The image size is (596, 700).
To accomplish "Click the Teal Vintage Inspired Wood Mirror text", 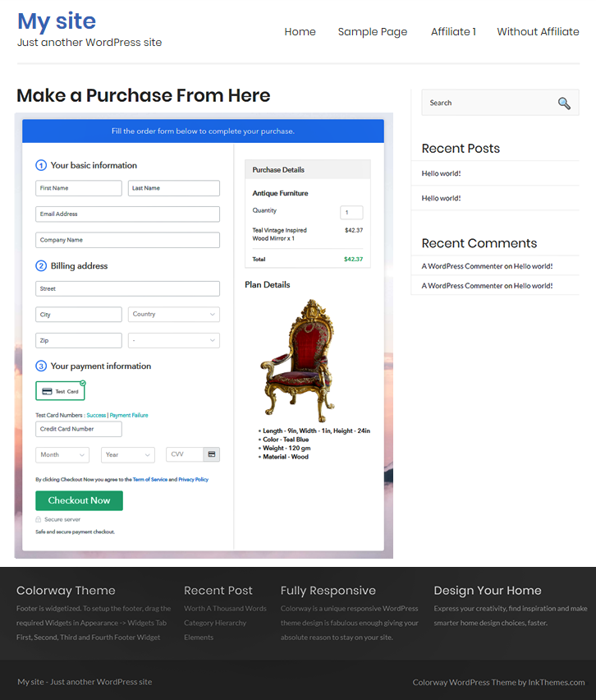I will (279, 234).
